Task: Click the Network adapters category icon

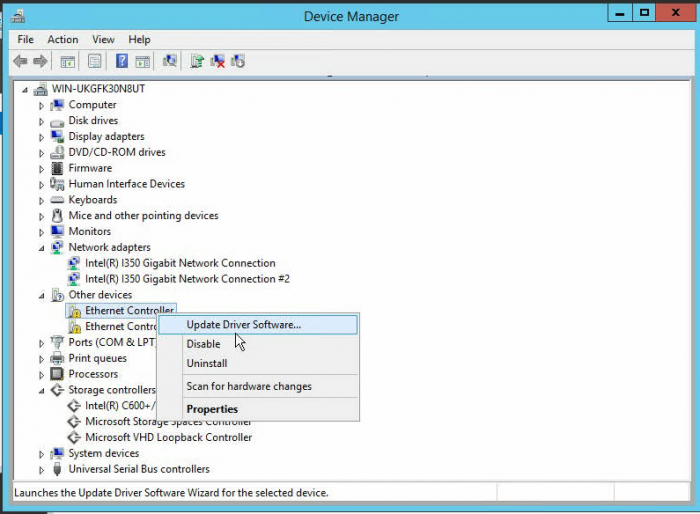Action: 57,247
